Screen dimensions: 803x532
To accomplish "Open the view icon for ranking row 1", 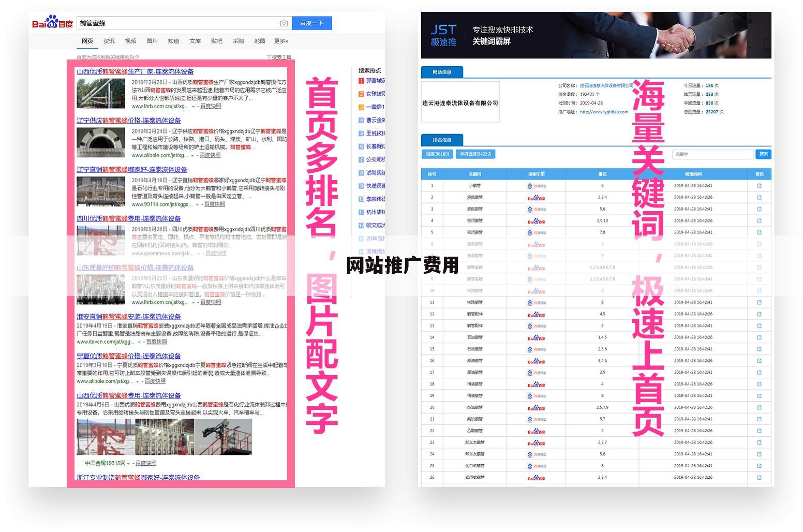I will [x=759, y=186].
